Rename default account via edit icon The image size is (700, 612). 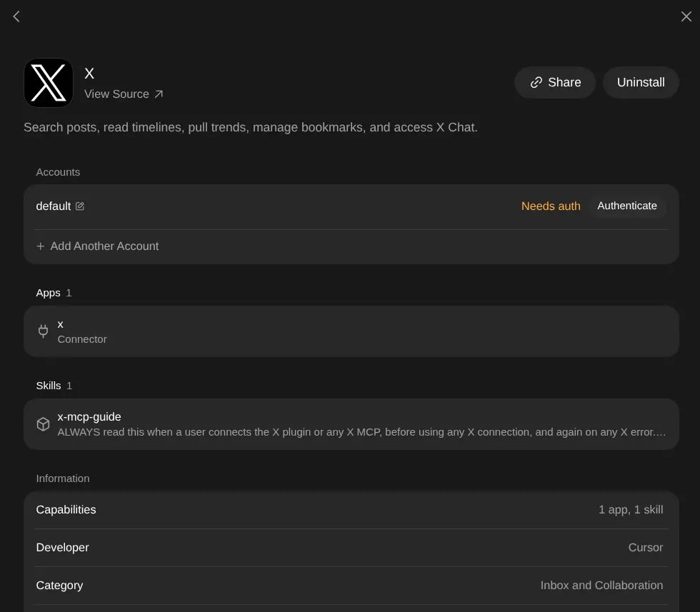(80, 206)
